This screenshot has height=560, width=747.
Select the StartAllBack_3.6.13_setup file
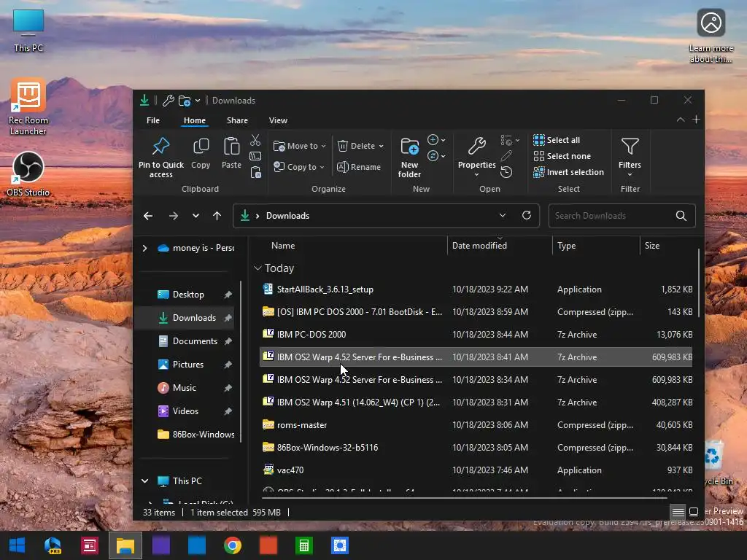476,289
